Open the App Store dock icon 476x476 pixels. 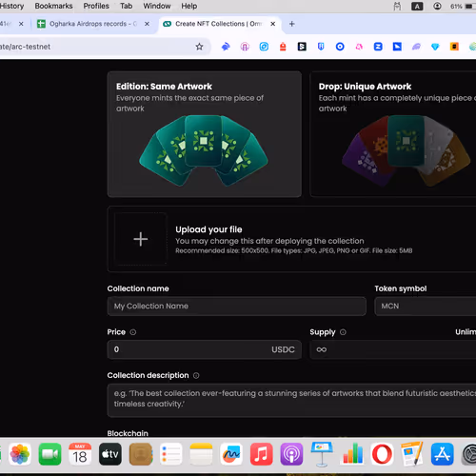[x=442, y=454]
